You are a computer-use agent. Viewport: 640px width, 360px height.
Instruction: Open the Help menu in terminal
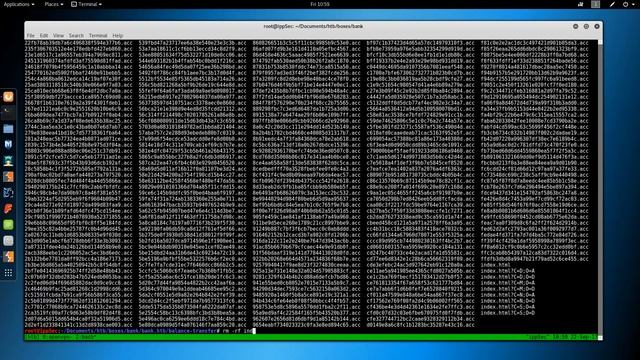[118, 36]
